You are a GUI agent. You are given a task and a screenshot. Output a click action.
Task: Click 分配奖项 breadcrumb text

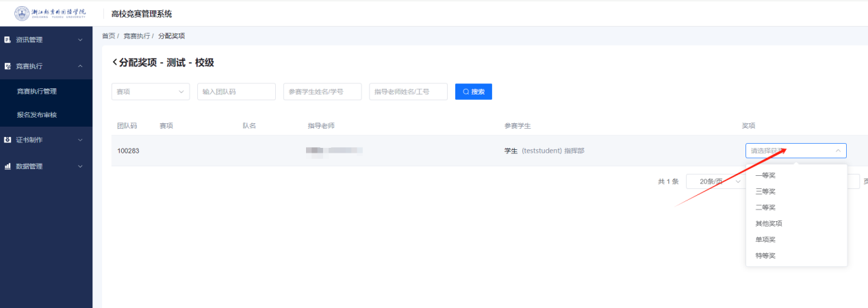pos(171,36)
